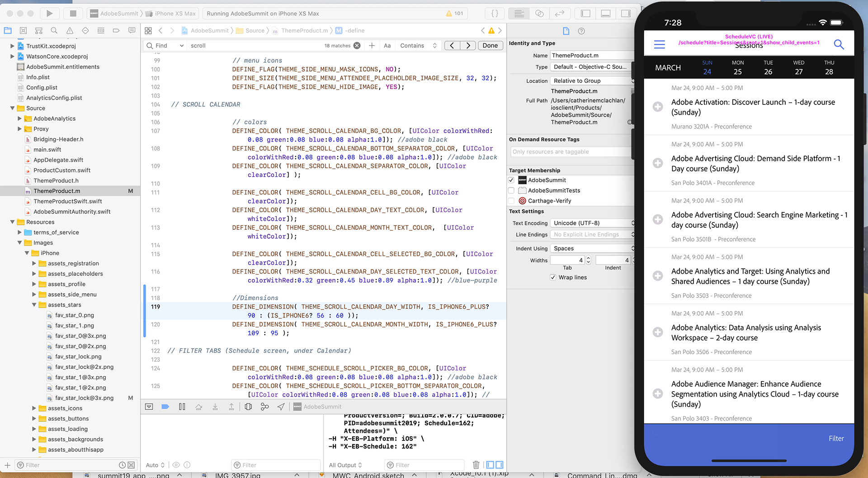
Task: Open the source control navigator icon
Action: click(x=23, y=31)
